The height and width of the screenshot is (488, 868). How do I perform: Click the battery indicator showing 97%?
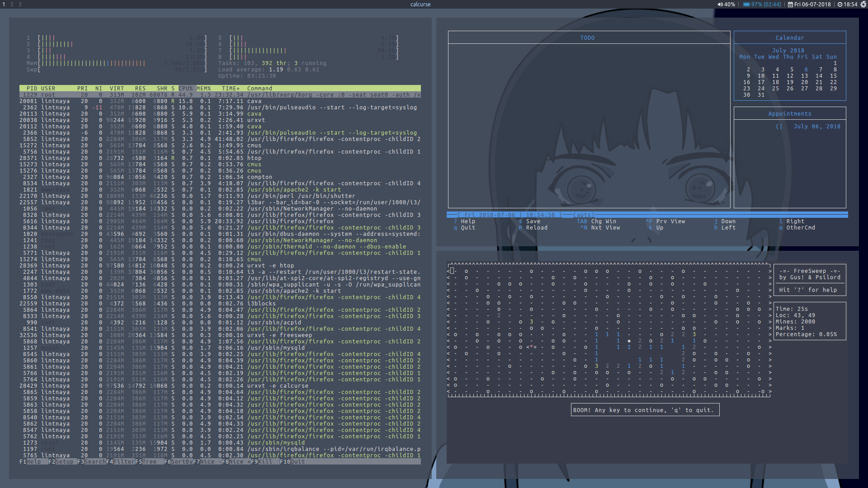pos(761,5)
